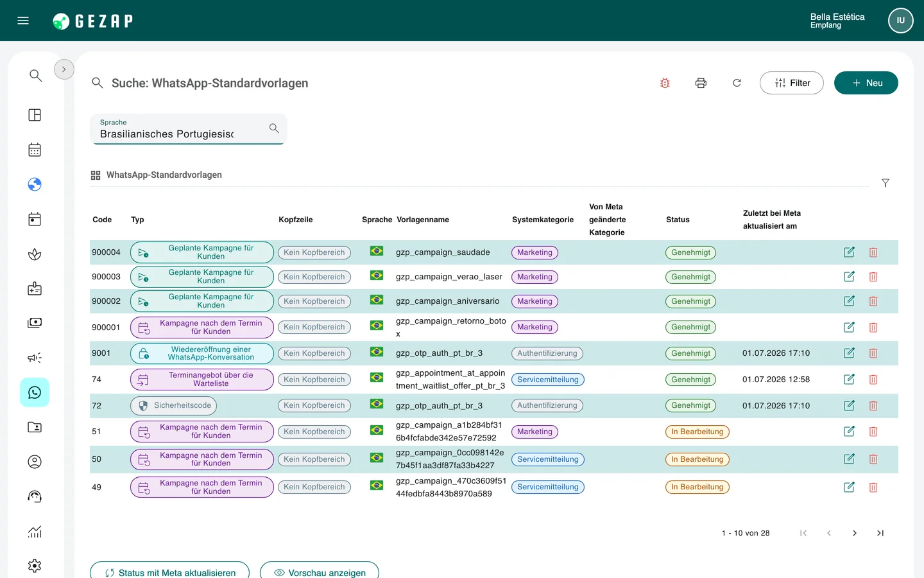Screen dimensions: 924x578
Task: Open the megaphone campaigns sidebar icon
Action: [x=35, y=358]
